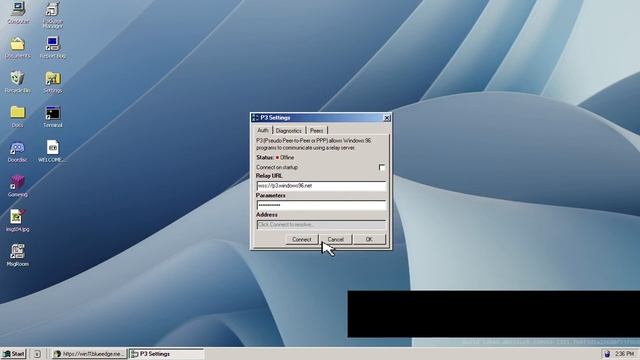Viewport: 640px width, 360px height.
Task: Open the Computer desktop icon
Action: coord(18,12)
